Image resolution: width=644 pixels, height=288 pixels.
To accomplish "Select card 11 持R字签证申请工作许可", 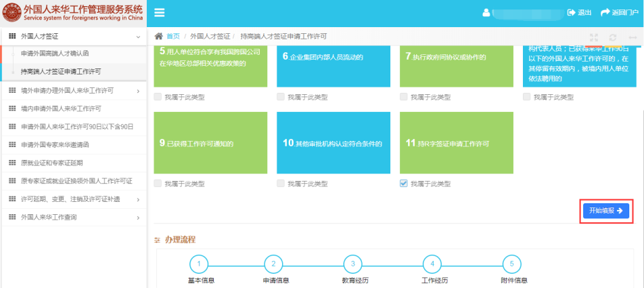I will pos(457,143).
